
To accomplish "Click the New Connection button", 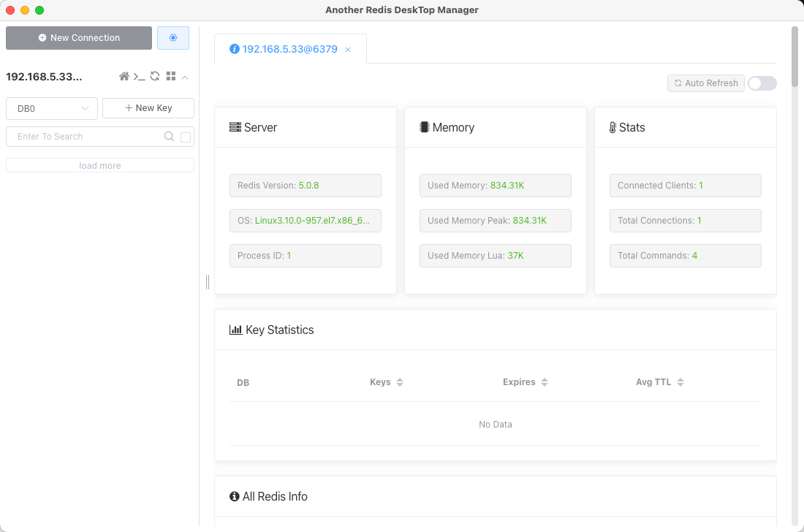I will [79, 38].
